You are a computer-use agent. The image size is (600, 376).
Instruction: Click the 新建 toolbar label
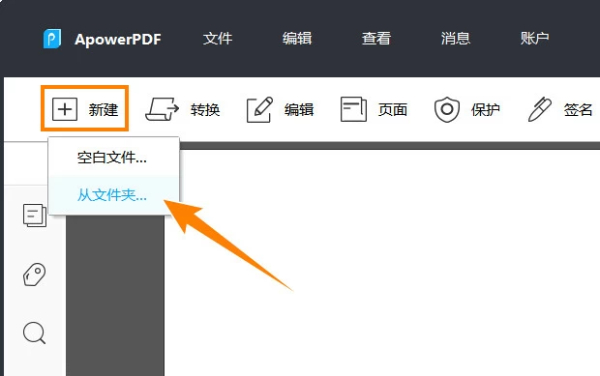coord(103,110)
